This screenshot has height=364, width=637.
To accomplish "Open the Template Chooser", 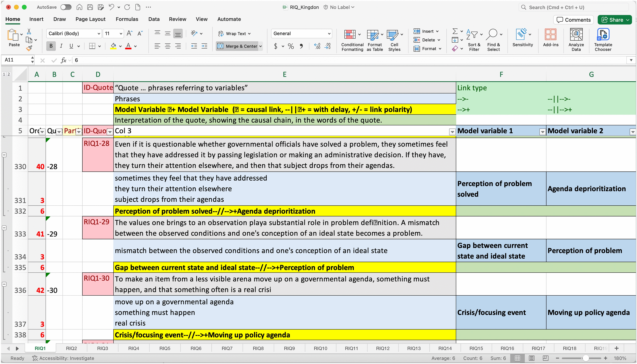I will [x=603, y=40].
